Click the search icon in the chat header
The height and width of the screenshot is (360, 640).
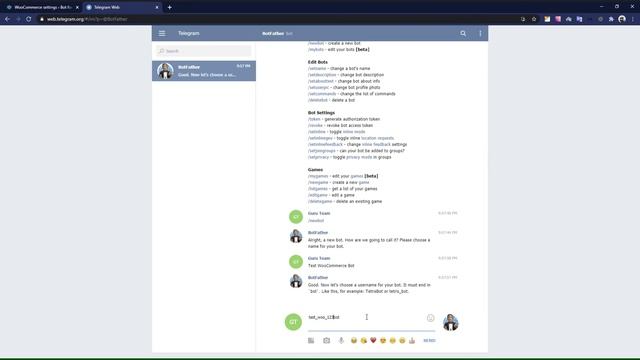463,33
